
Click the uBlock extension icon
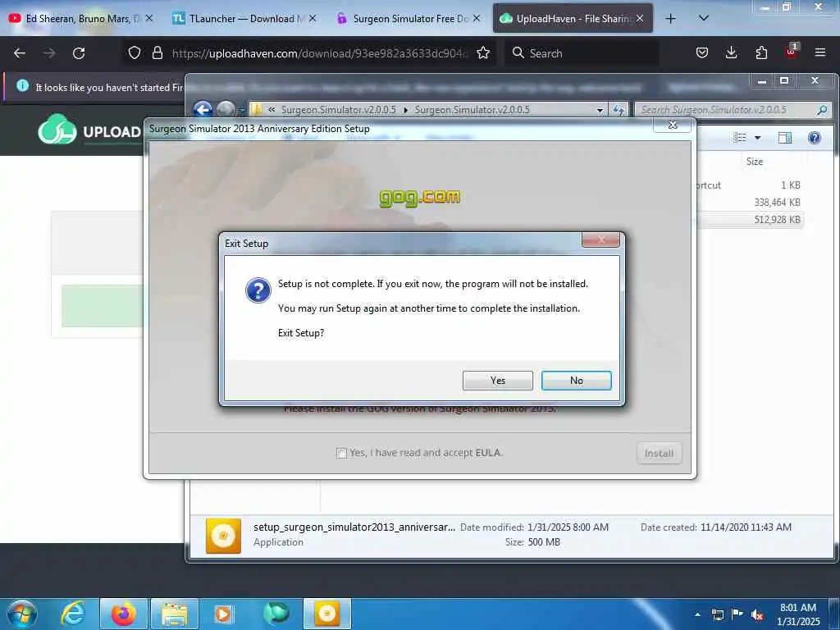pyautogui.click(x=792, y=52)
